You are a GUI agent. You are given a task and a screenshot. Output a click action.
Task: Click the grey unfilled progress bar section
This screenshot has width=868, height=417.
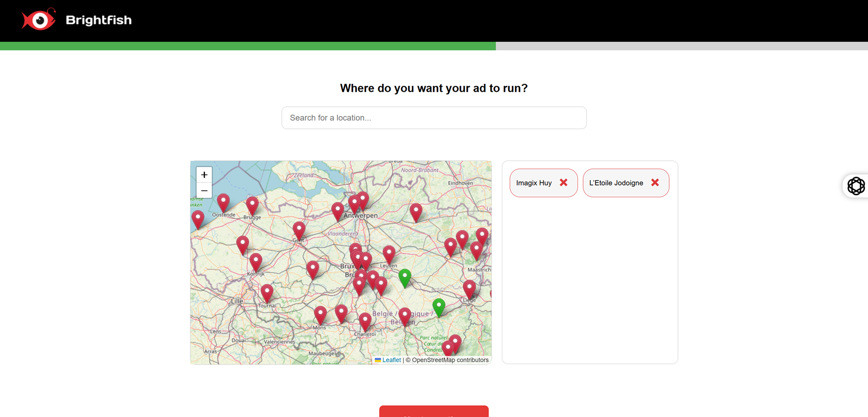682,46
